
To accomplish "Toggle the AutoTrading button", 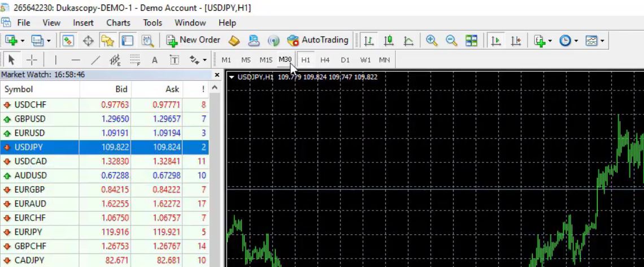I will tap(318, 40).
